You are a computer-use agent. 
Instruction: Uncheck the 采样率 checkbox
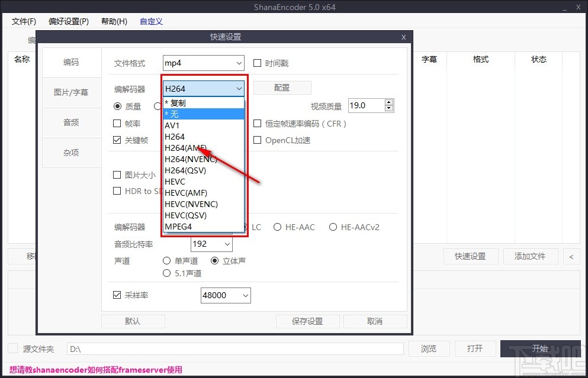point(117,295)
